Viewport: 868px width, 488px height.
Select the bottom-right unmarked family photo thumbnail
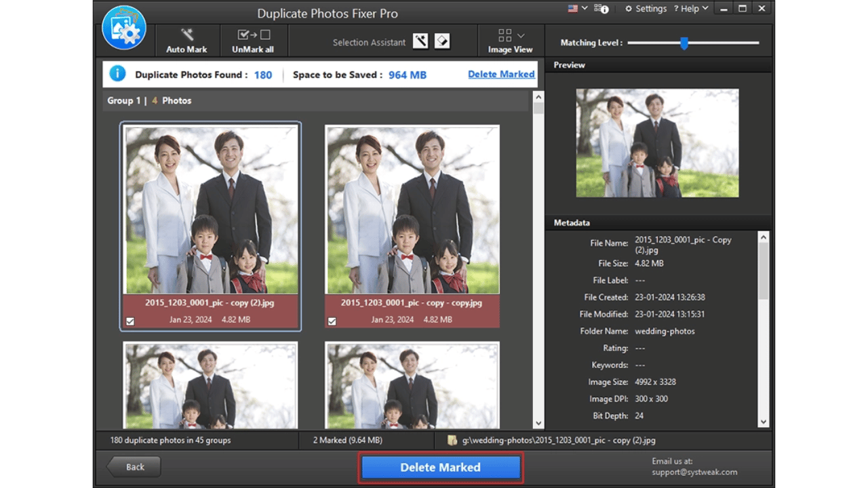[x=412, y=386]
